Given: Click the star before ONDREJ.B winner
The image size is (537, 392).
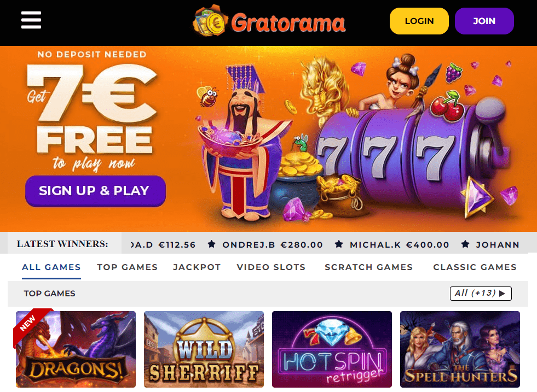Looking at the screenshot, I should point(212,244).
